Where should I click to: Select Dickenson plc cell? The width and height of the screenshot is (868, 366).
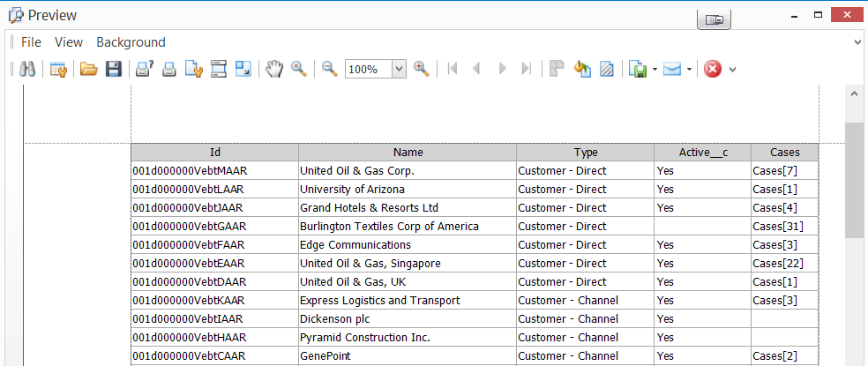[x=408, y=319]
